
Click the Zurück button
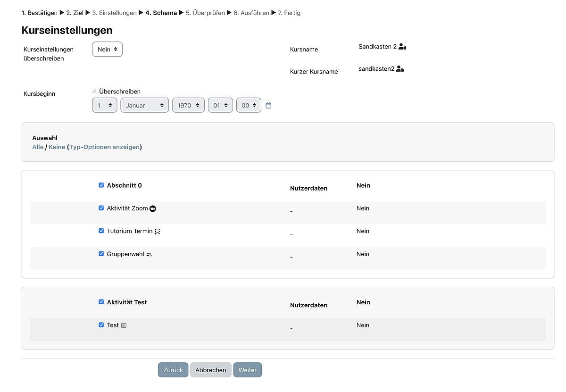173,370
